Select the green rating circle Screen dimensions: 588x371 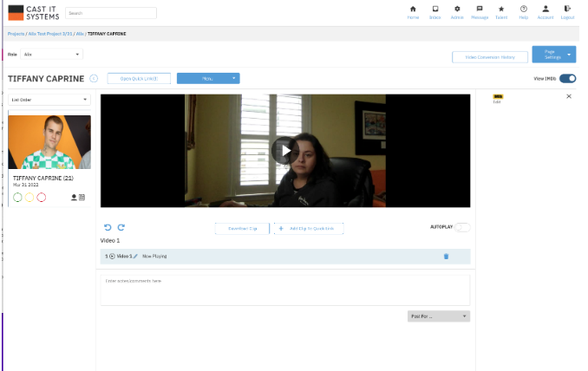[17, 197]
